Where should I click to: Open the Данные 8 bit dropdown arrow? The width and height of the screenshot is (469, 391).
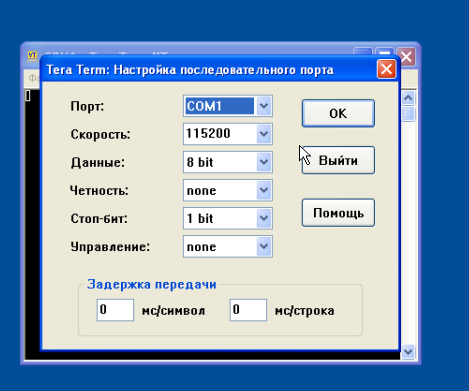264,162
